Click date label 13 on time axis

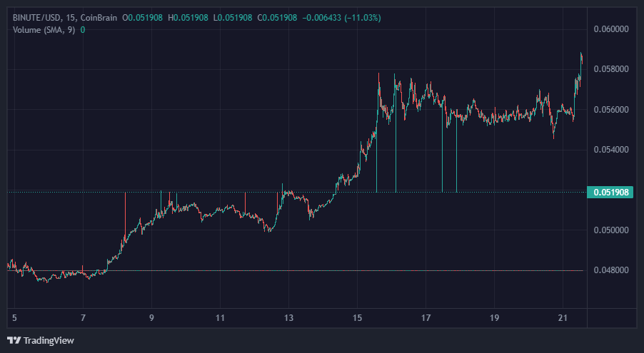288,318
